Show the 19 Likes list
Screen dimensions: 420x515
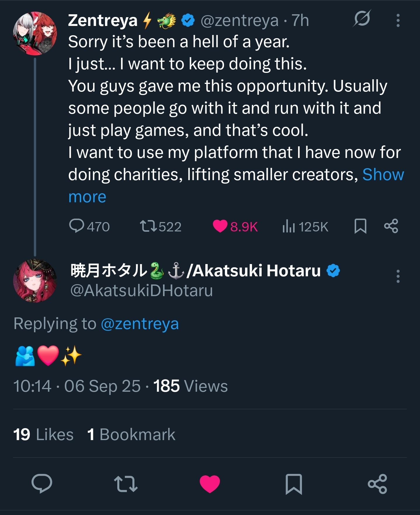click(x=43, y=435)
